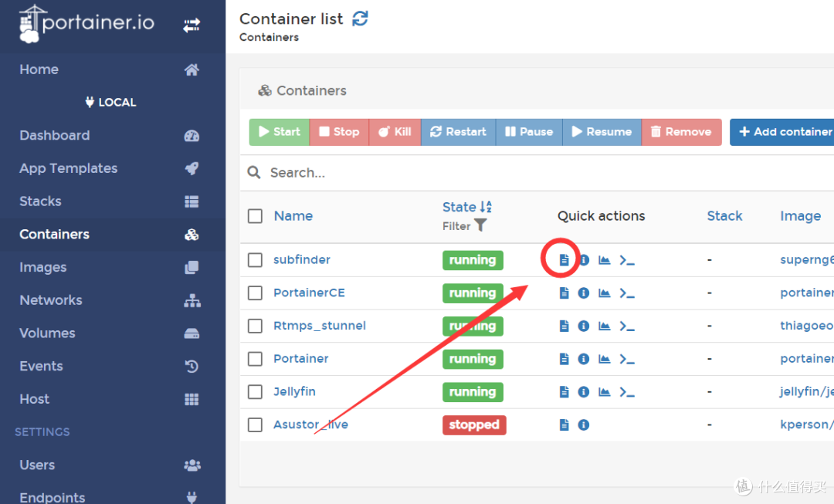Open the Asustor_live container link

click(x=310, y=425)
